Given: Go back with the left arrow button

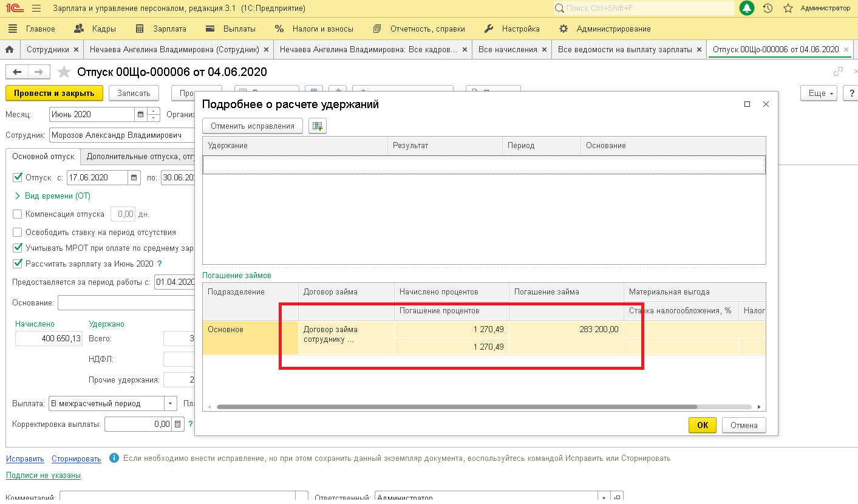Looking at the screenshot, I should [17, 72].
